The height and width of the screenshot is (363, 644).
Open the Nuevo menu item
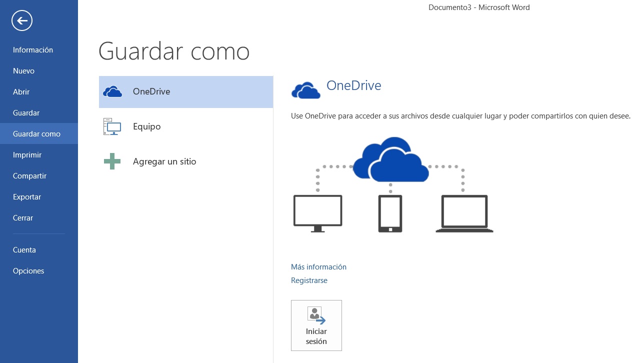click(x=39, y=71)
